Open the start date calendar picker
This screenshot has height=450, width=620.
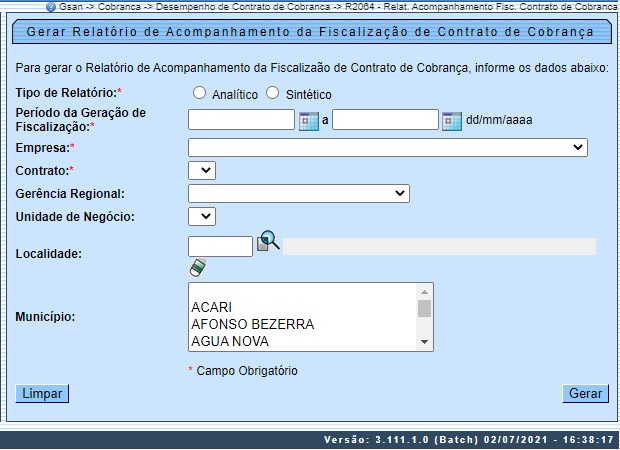pyautogui.click(x=309, y=121)
